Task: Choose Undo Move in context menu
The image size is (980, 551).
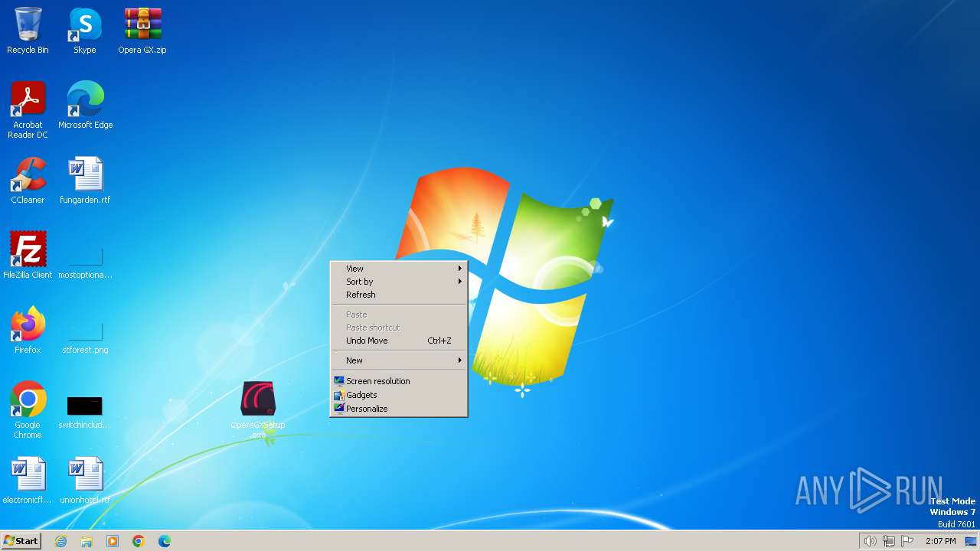Action: tap(399, 341)
